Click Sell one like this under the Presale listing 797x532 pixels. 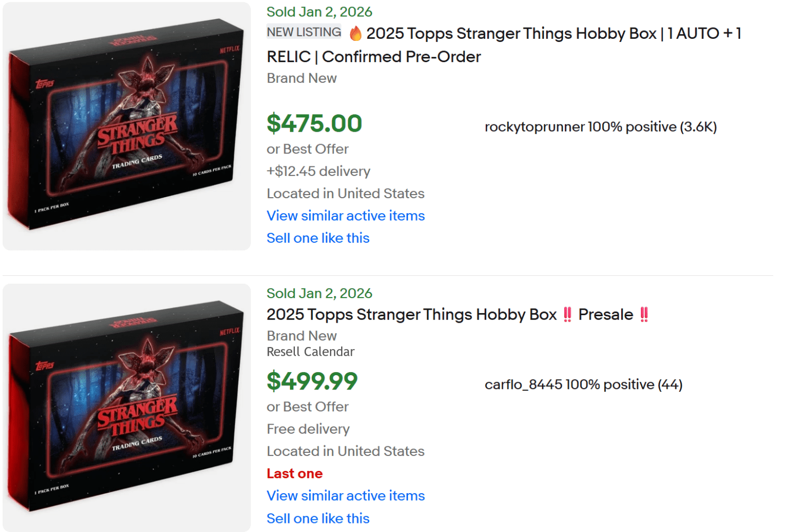tap(318, 518)
